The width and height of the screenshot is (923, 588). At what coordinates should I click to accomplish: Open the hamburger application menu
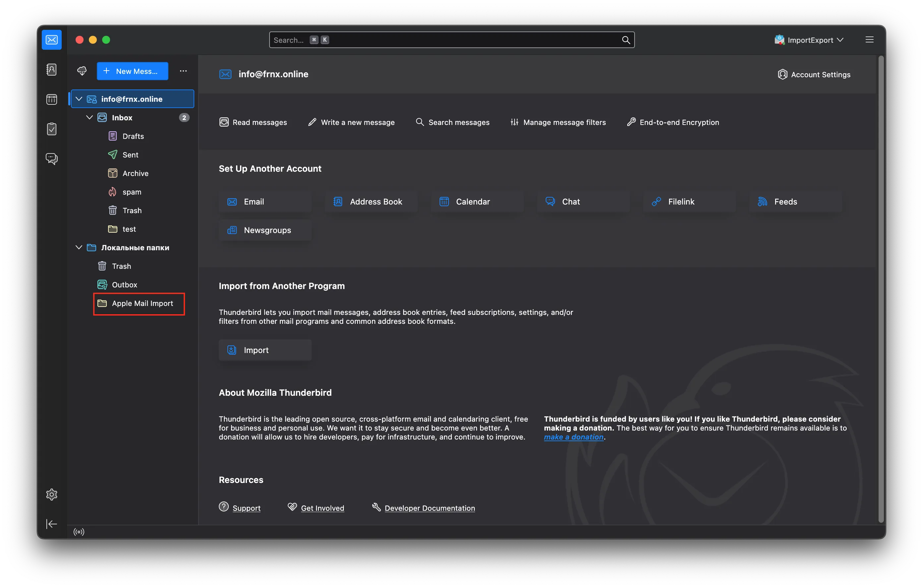(869, 40)
